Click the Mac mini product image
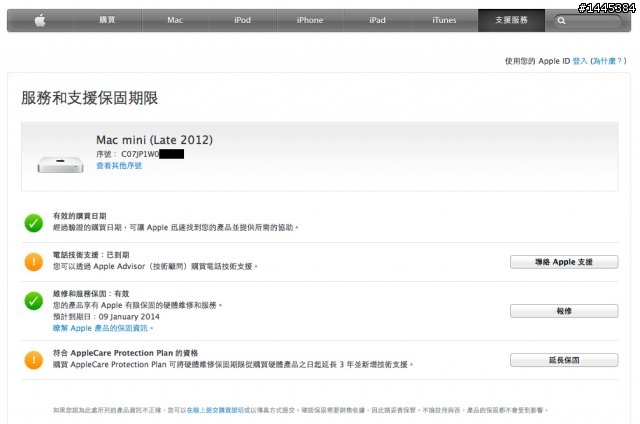This screenshot has width=640, height=424. (60, 164)
